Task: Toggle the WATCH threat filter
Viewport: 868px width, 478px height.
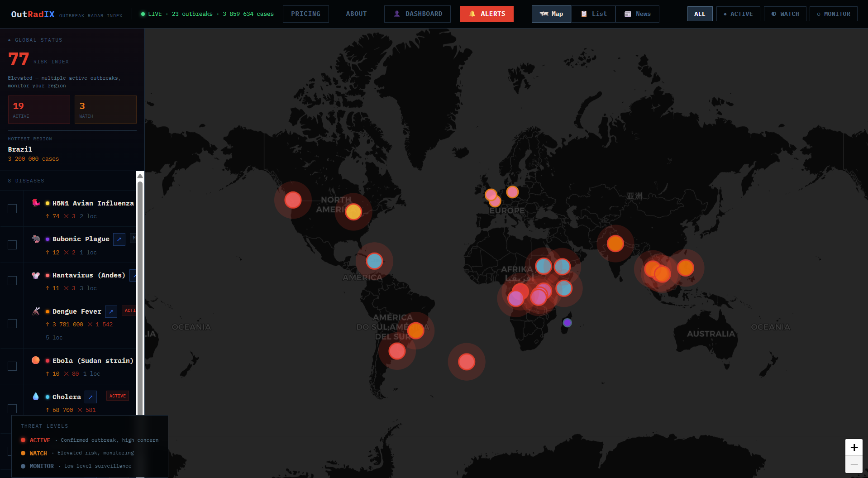Action: coord(785,14)
